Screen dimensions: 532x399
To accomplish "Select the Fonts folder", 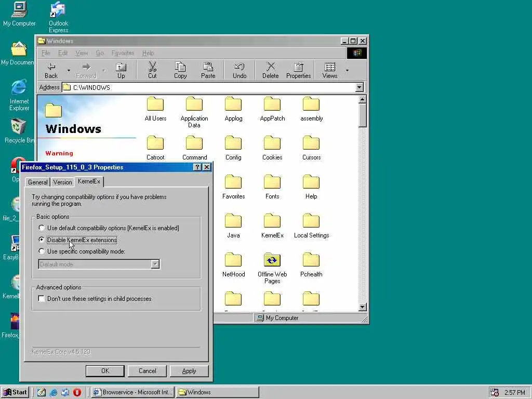I will 272,187.
